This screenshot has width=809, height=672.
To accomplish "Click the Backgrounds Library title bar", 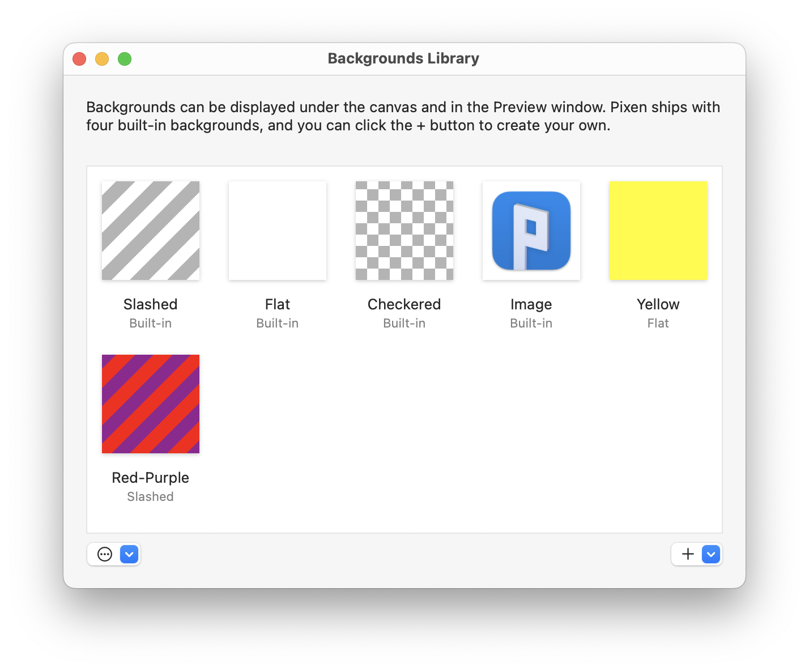I will click(403, 58).
